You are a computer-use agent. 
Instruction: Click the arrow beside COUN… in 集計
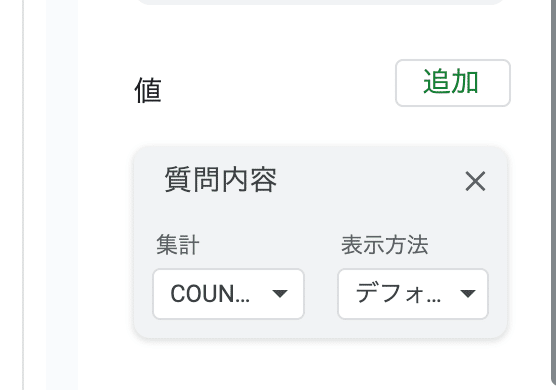click(280, 294)
